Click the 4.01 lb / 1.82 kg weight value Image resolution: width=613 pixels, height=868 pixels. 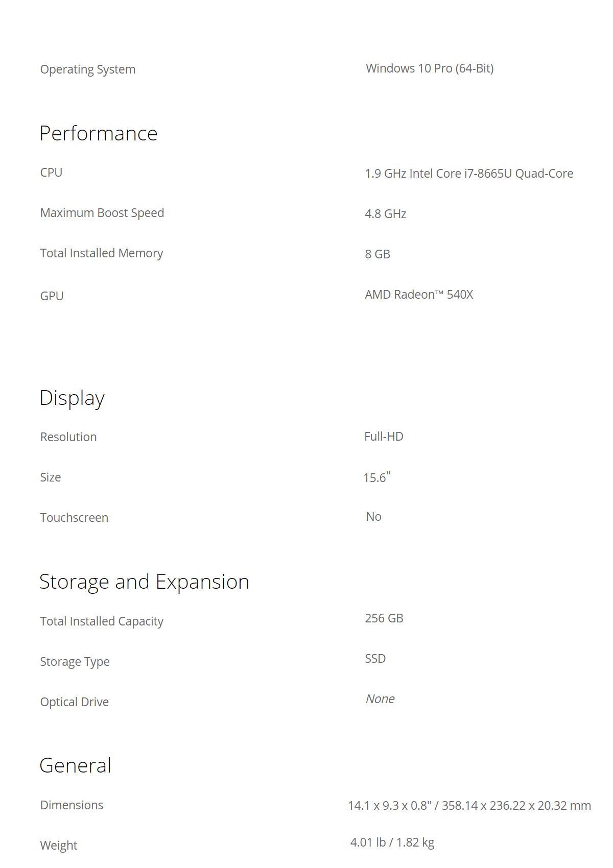pyautogui.click(x=392, y=842)
